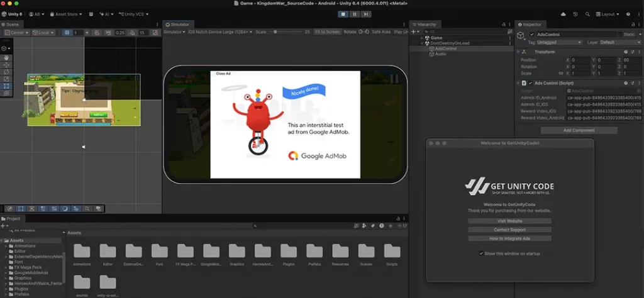
Task: Open the Simulator view mode dropdown
Action: point(175,32)
